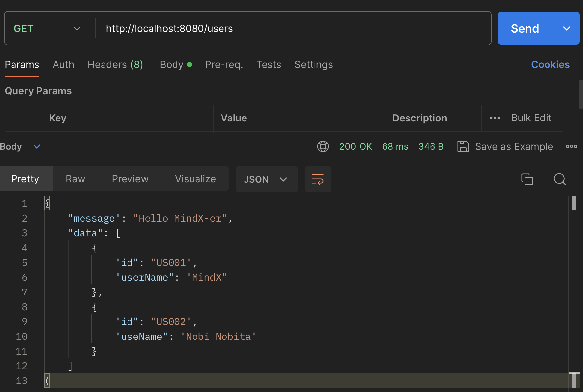Toggle line wrap icon in response toolbar
This screenshot has height=392, width=583.
tap(317, 179)
